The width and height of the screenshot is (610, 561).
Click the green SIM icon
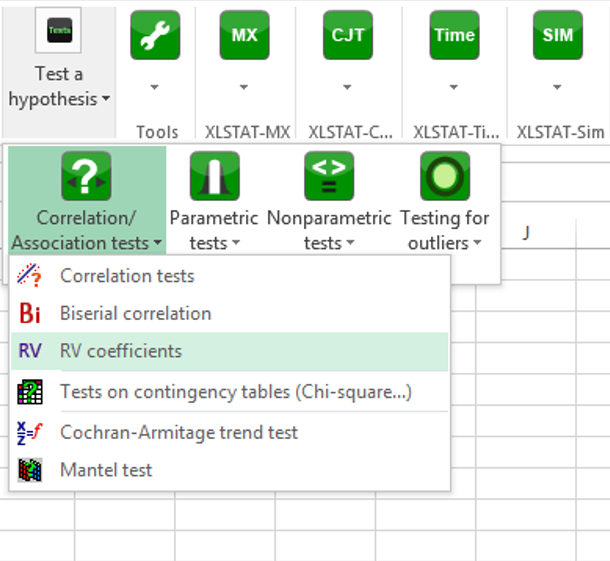click(558, 35)
